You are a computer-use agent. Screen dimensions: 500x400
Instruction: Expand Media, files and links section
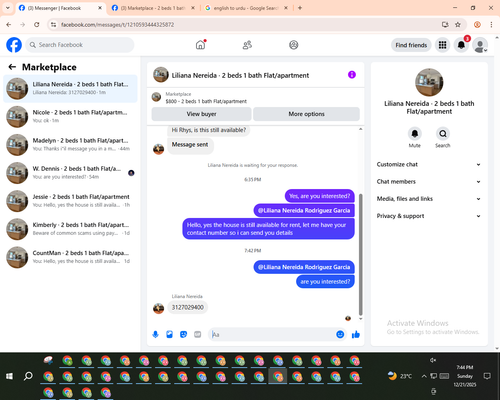[x=429, y=199]
